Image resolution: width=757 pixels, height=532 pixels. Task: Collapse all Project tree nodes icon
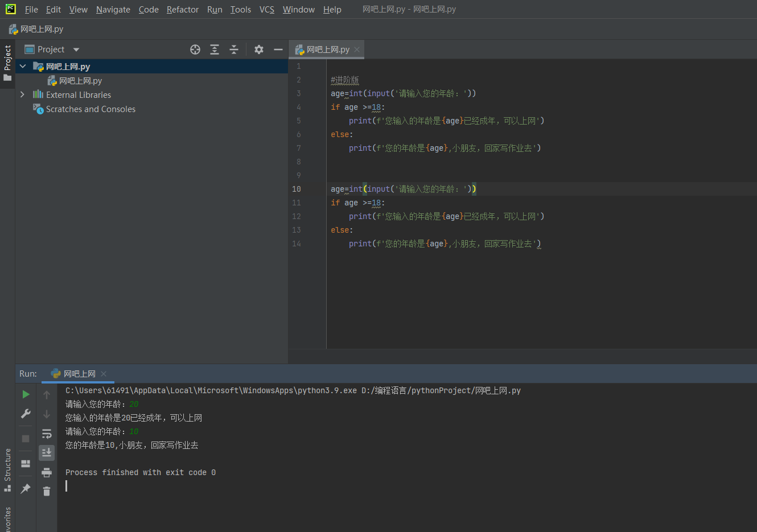(x=234, y=50)
